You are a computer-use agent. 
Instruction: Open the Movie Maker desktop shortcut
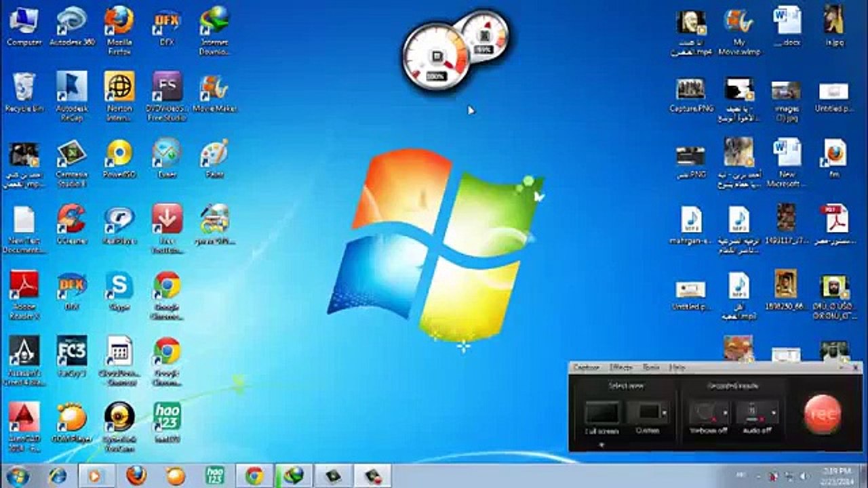pyautogui.click(x=214, y=93)
